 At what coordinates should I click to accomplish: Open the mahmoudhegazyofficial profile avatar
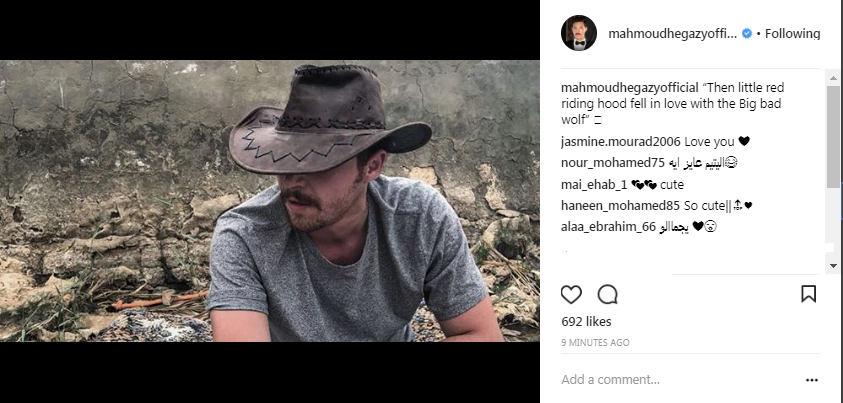tap(578, 33)
